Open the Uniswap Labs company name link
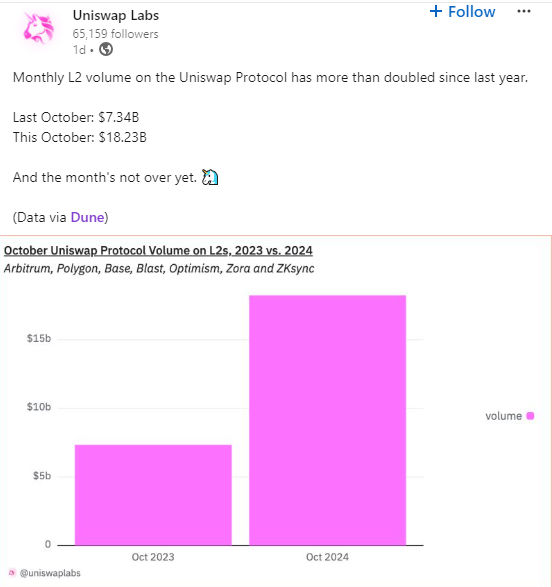 [x=116, y=15]
